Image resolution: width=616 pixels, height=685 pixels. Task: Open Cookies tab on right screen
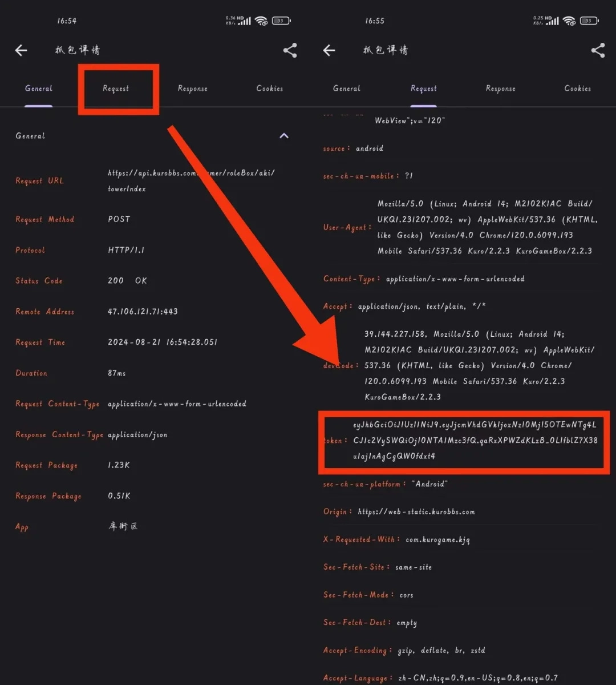578,88
